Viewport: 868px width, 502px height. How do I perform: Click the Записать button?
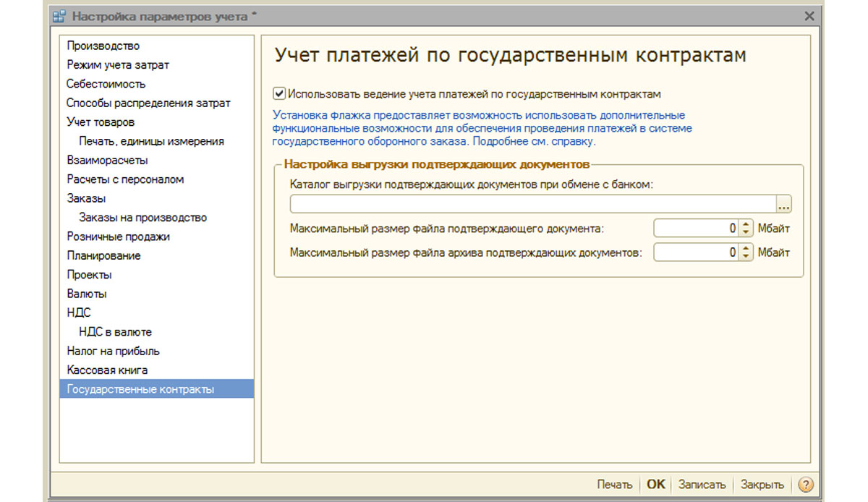click(x=702, y=485)
